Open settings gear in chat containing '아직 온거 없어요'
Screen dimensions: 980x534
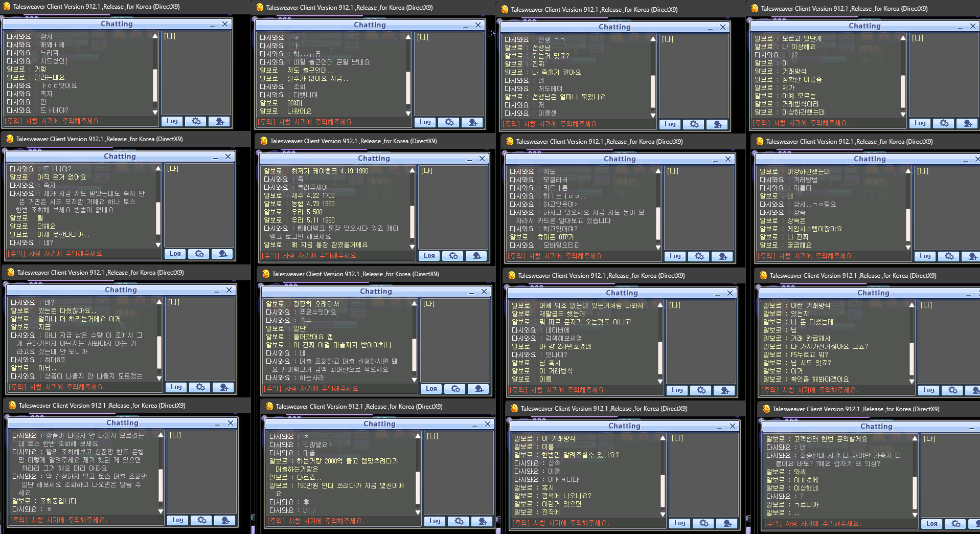tap(199, 254)
